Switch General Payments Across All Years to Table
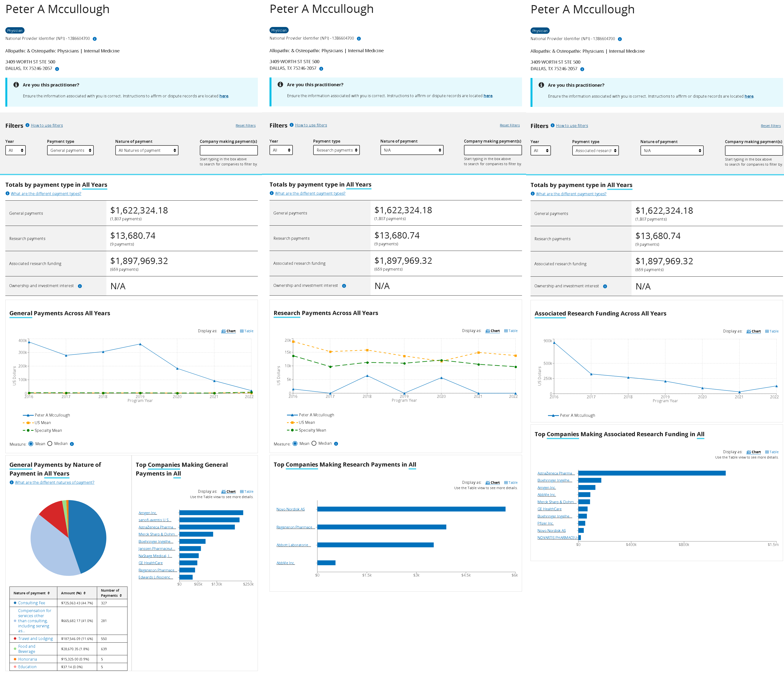This screenshot has width=784, height=673. coord(247,331)
